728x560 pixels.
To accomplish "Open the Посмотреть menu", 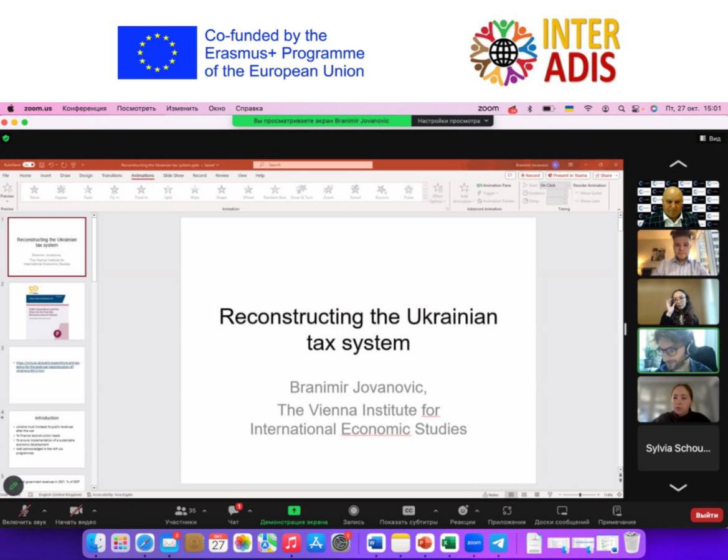I will [136, 108].
